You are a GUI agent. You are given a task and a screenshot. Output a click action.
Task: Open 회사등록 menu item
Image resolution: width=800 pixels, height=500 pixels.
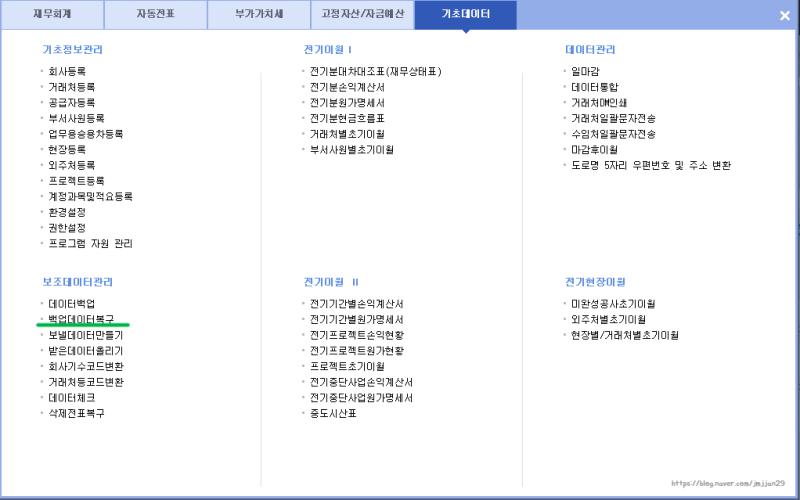coord(67,71)
